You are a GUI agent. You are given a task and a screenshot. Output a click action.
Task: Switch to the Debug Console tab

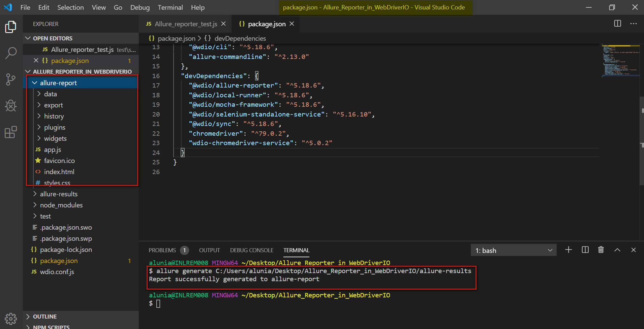tap(251, 250)
